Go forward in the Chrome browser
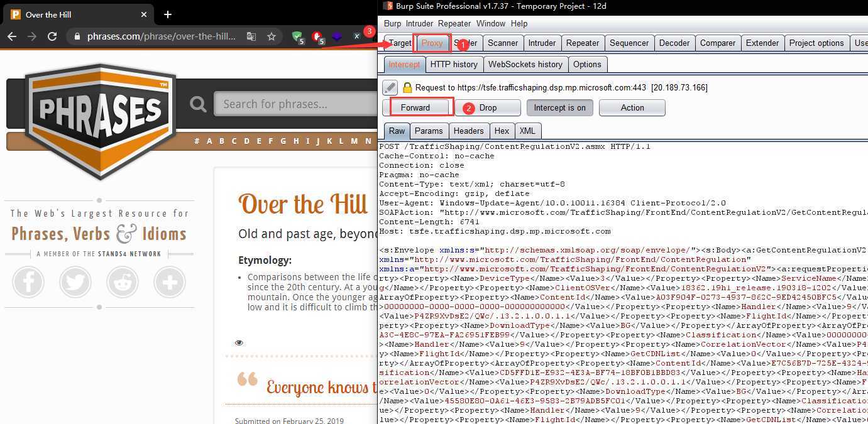This screenshot has width=868, height=424. (x=32, y=36)
